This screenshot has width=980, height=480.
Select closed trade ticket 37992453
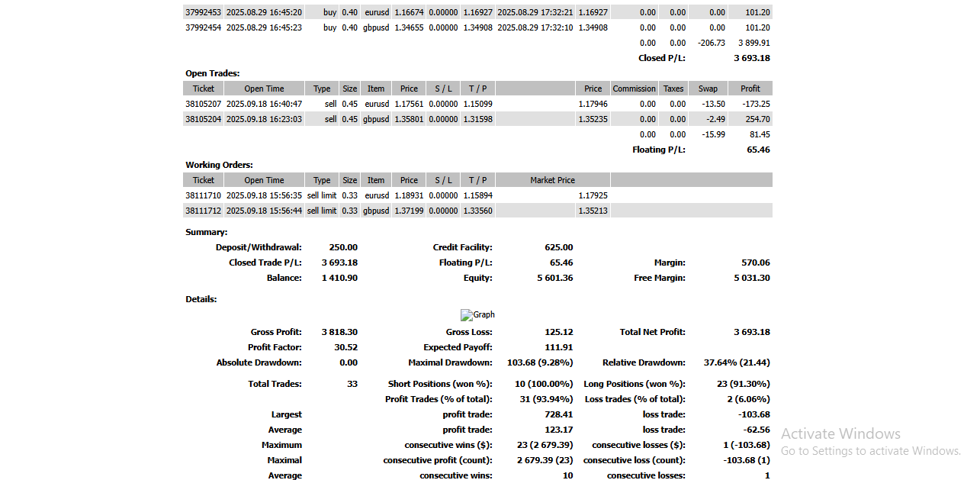[x=204, y=12]
